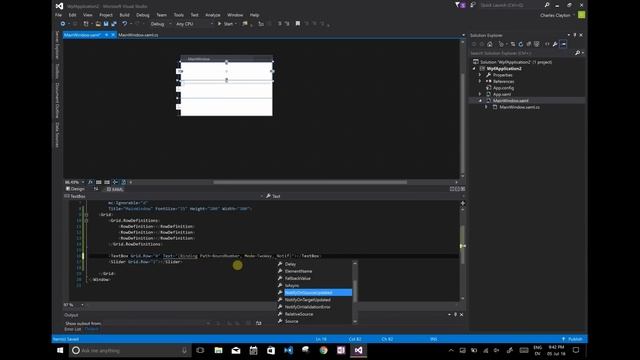640x360 pixels.
Task: Click the Navigate Backward toolbar icon
Action: [62, 24]
